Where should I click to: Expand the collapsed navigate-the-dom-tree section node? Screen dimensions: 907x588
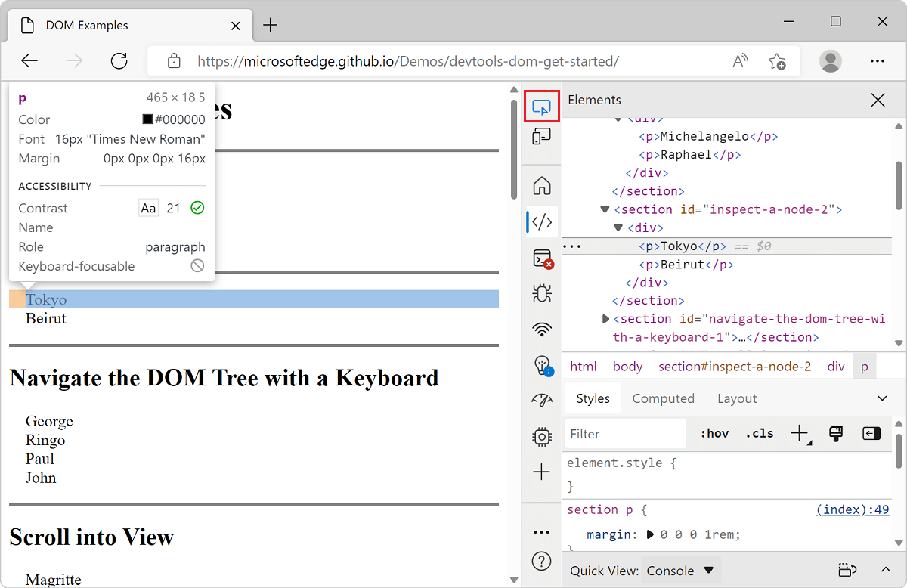click(x=605, y=318)
